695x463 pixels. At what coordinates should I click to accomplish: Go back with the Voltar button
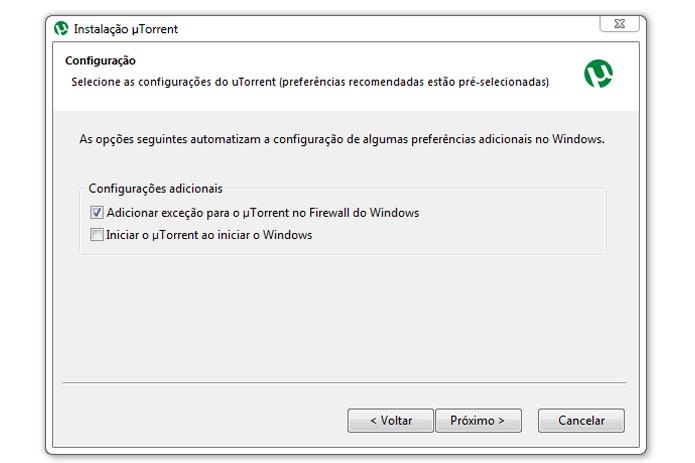coord(390,420)
